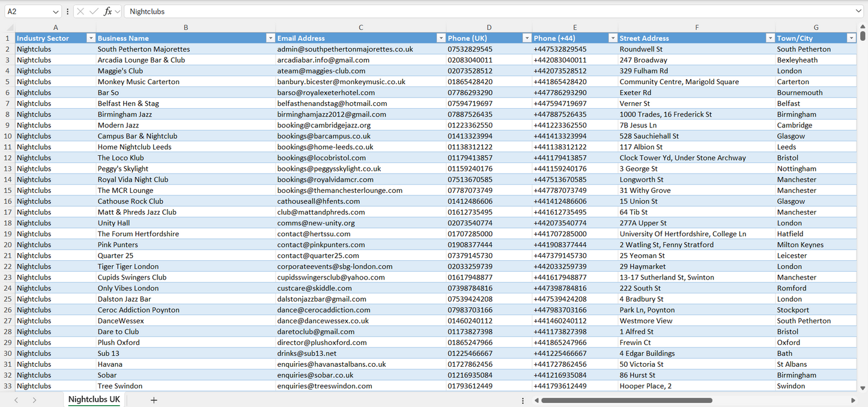The width and height of the screenshot is (868, 407).
Task: Click the vertical scrollbar thumb
Action: (863, 36)
